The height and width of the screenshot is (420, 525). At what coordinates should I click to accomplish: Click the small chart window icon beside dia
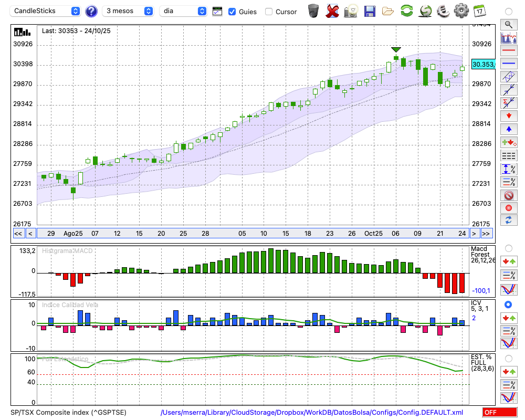[x=217, y=12]
